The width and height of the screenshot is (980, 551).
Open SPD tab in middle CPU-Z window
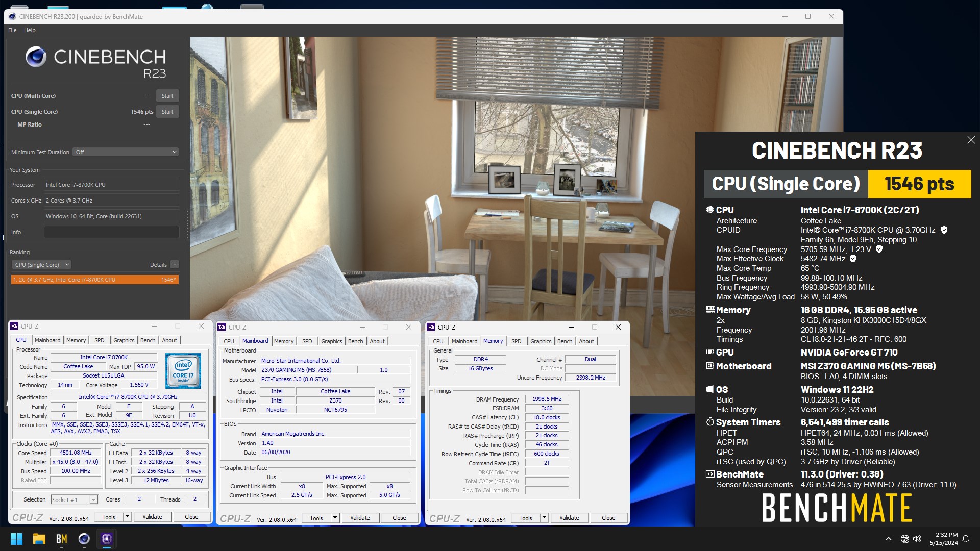click(x=307, y=341)
